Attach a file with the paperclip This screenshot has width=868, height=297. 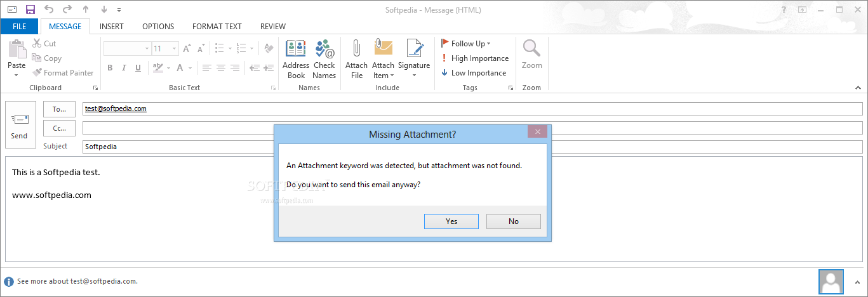[x=357, y=59]
